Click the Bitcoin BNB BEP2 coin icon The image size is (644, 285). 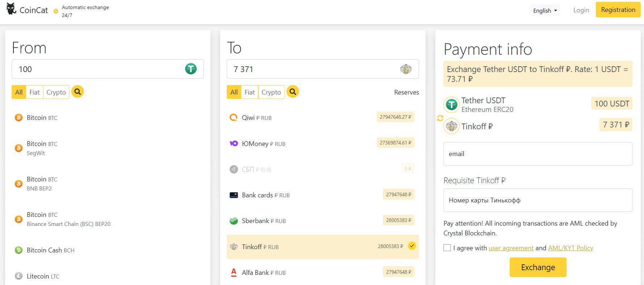[x=18, y=184]
